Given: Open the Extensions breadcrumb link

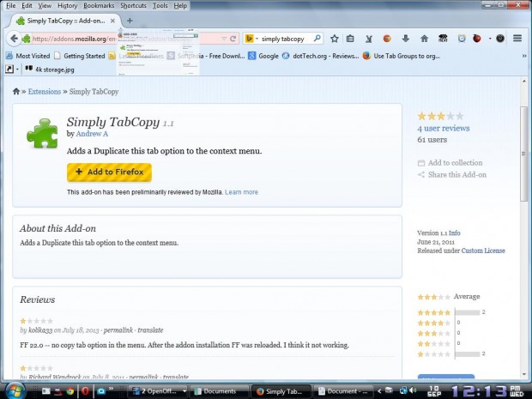Looking at the screenshot, I should click(x=45, y=91).
